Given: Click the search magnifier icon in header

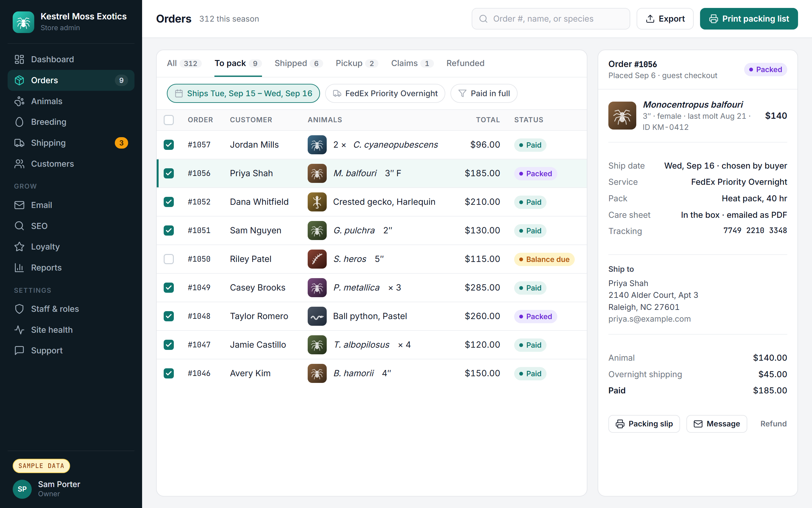Looking at the screenshot, I should 483,19.
